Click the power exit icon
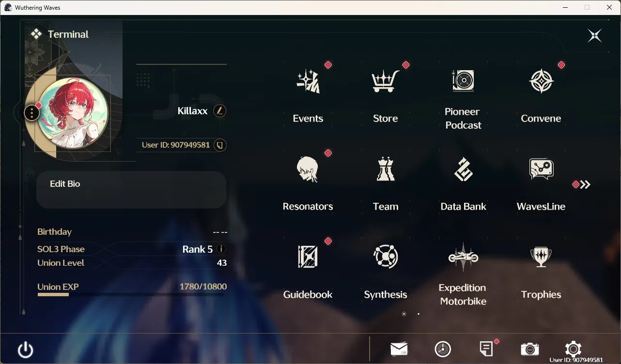 point(25,349)
